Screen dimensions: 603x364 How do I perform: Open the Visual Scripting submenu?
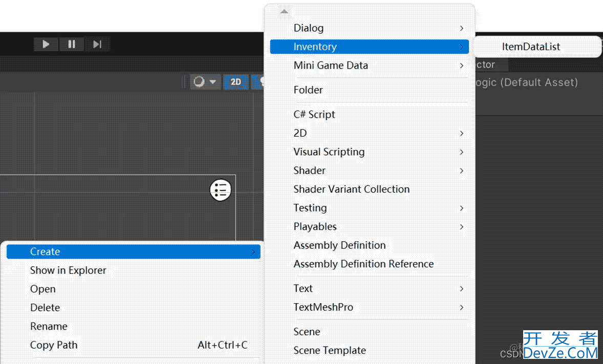(369, 152)
